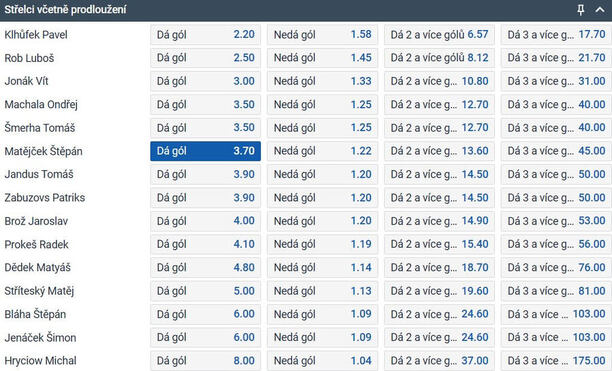Click player name Hryciow Michal
This screenshot has height=371, width=612.
pyautogui.click(x=40, y=361)
